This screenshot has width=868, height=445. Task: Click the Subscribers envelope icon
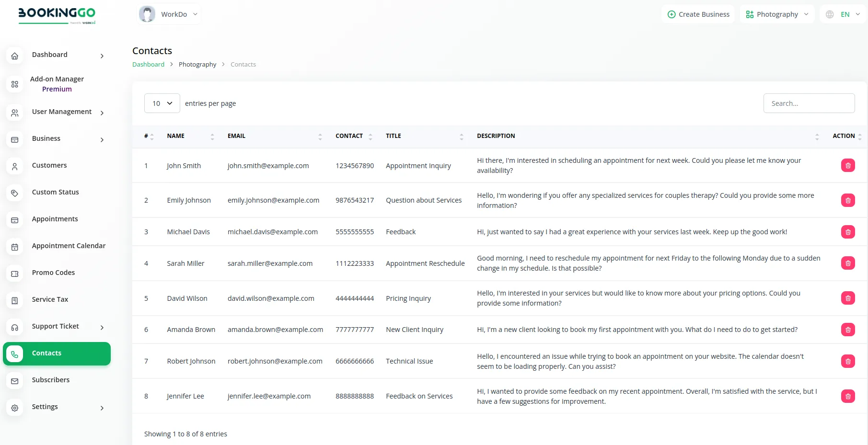click(15, 381)
